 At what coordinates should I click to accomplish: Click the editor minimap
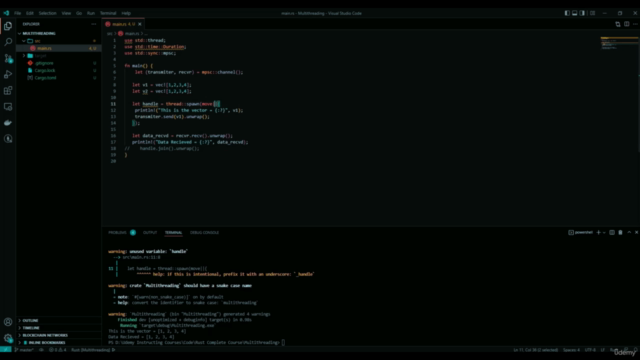619,43
